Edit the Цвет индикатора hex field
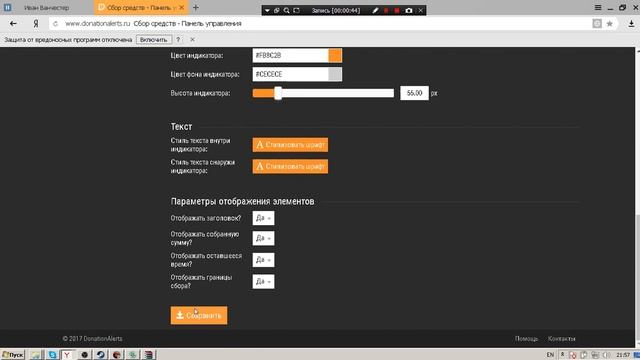Screen dimensions: 640x360 tap(290, 56)
